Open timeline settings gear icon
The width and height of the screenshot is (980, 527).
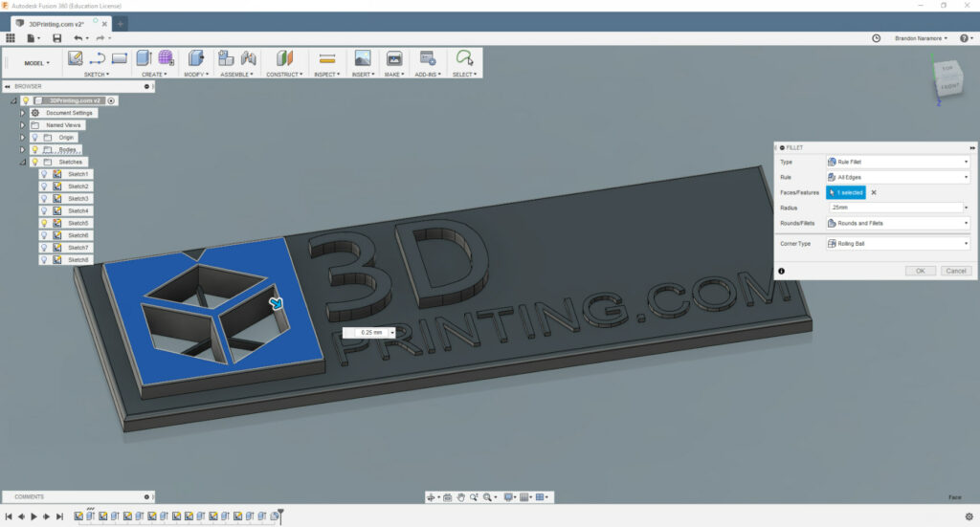pos(969,516)
